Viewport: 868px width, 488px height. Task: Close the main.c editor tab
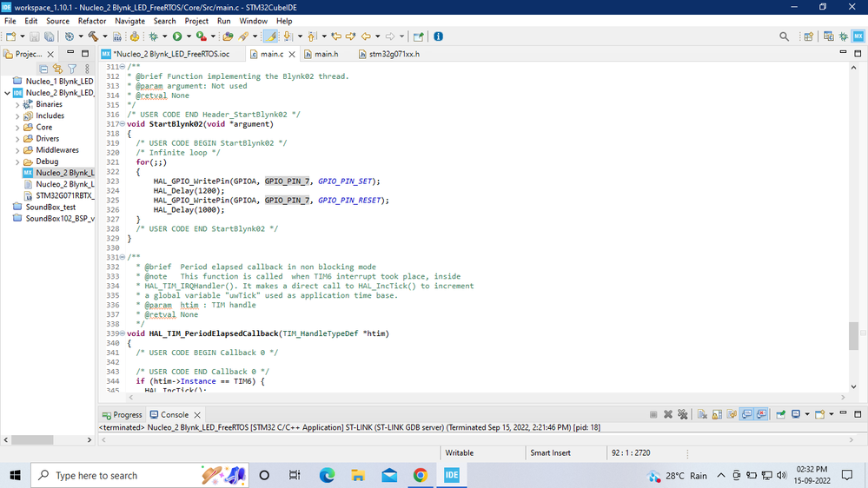tap(292, 54)
